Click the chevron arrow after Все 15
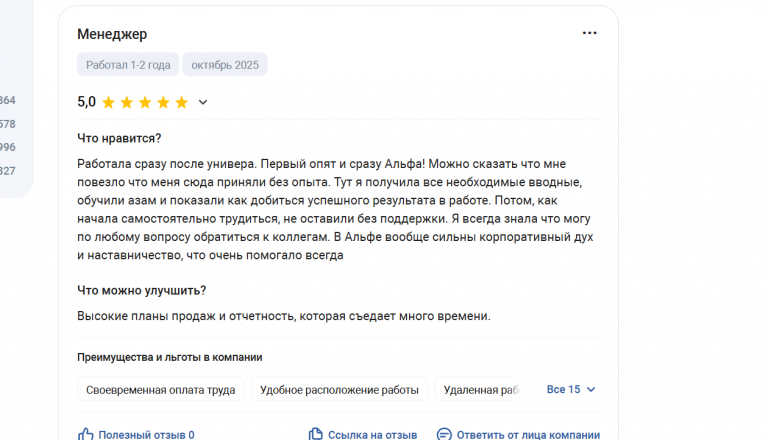This screenshot has height=440, width=768. pos(591,390)
